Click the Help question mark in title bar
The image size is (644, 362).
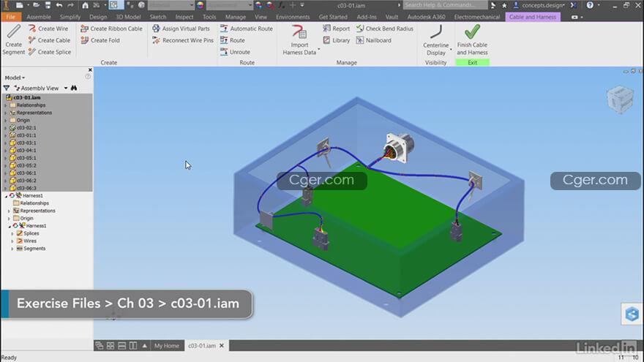[x=590, y=5]
